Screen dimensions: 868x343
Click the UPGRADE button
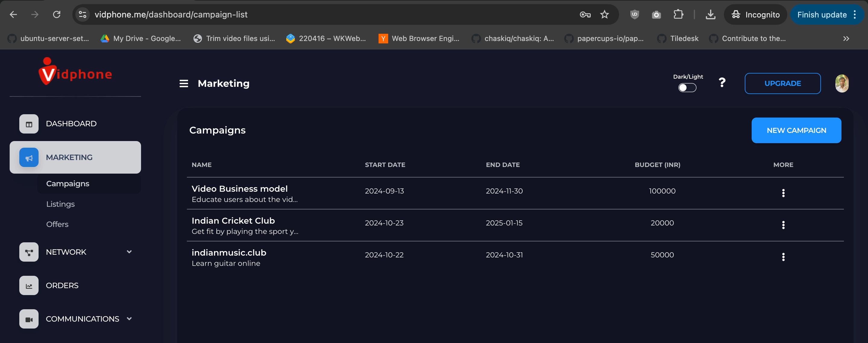(x=782, y=83)
